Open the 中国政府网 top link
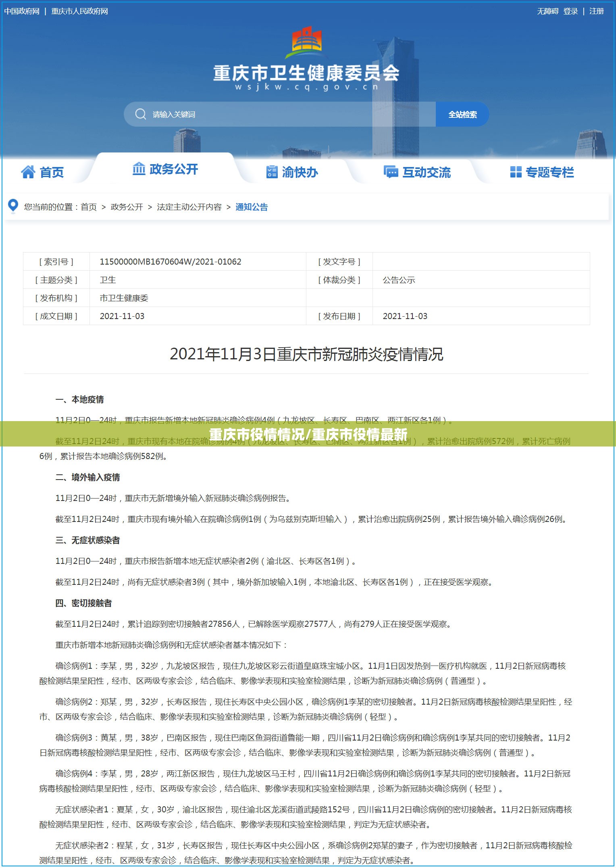616x868 pixels. 22,11
